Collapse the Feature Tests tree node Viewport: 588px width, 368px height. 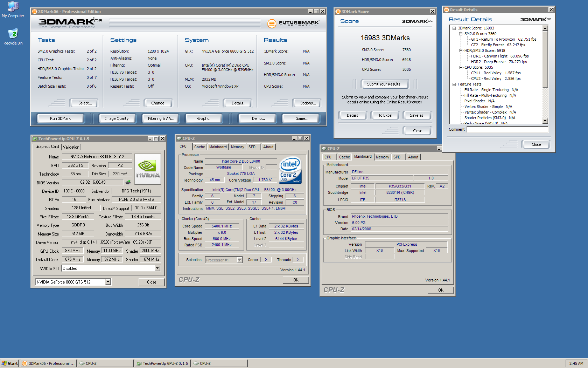[454, 84]
